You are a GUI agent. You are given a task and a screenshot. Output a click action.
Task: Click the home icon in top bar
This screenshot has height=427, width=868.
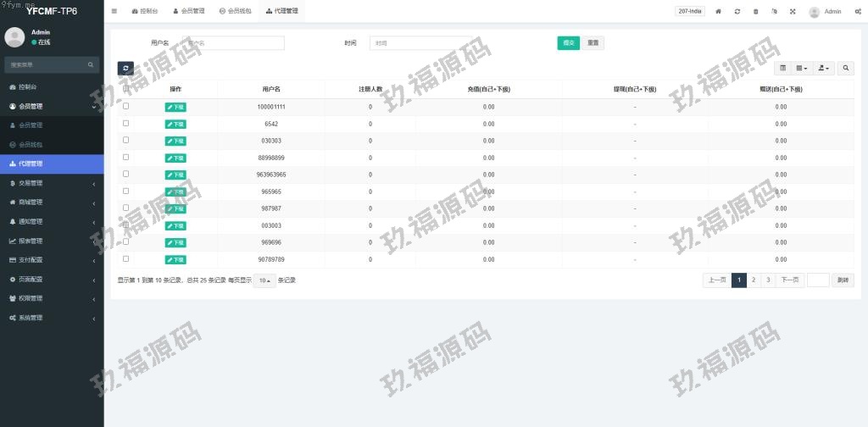(719, 12)
